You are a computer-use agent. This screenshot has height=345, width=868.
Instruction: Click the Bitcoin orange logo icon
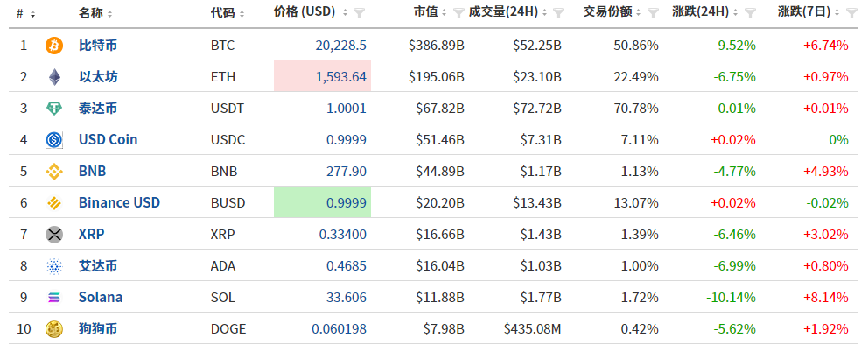pos(54,46)
